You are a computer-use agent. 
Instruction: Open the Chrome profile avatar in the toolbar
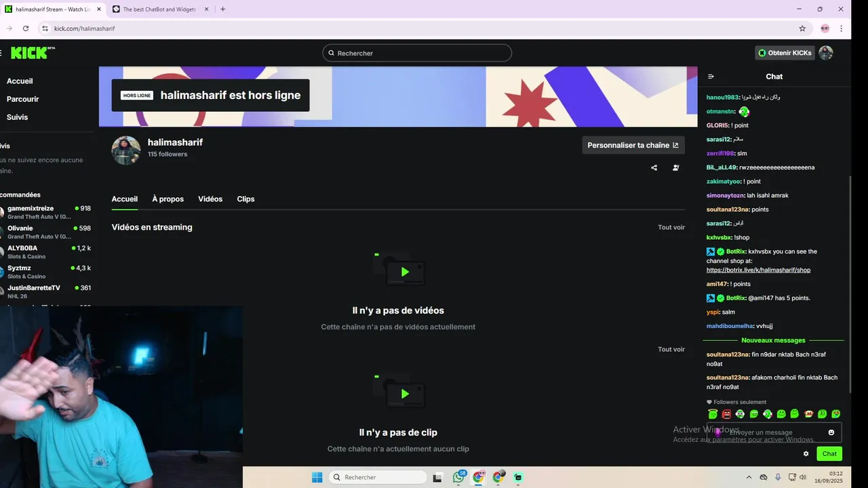point(825,28)
